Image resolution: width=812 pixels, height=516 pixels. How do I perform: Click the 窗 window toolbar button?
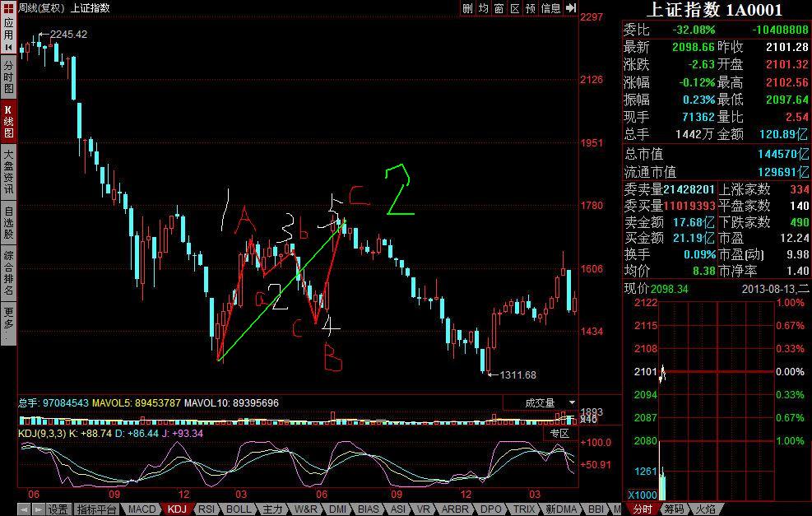pyautogui.click(x=499, y=7)
